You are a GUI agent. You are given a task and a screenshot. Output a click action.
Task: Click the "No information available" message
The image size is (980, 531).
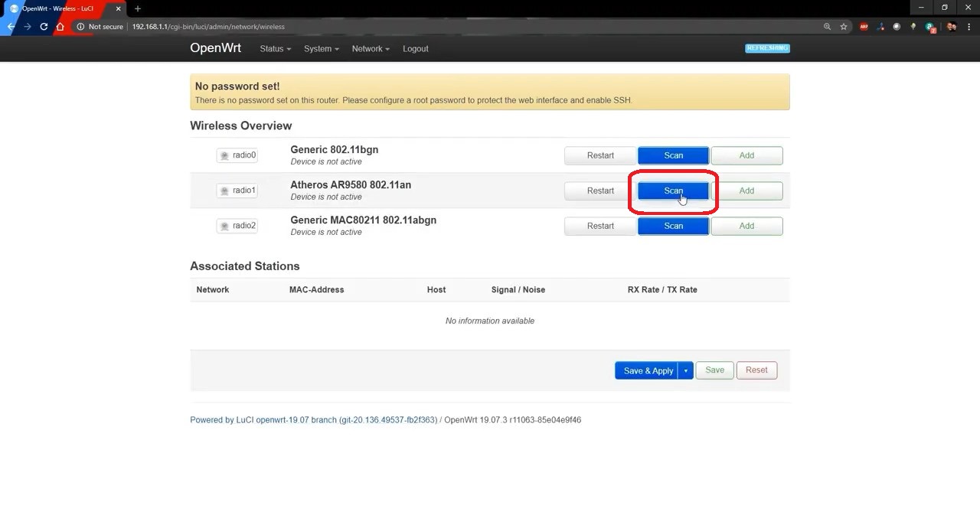pyautogui.click(x=490, y=321)
